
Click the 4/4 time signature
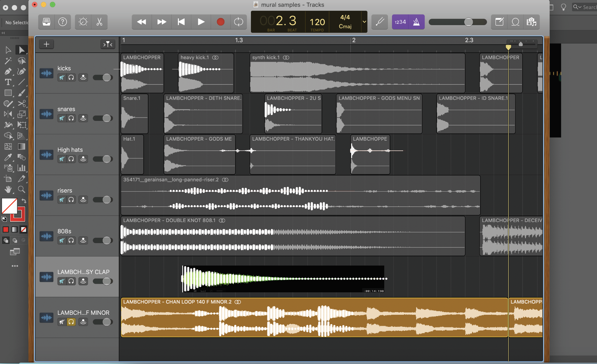(345, 17)
